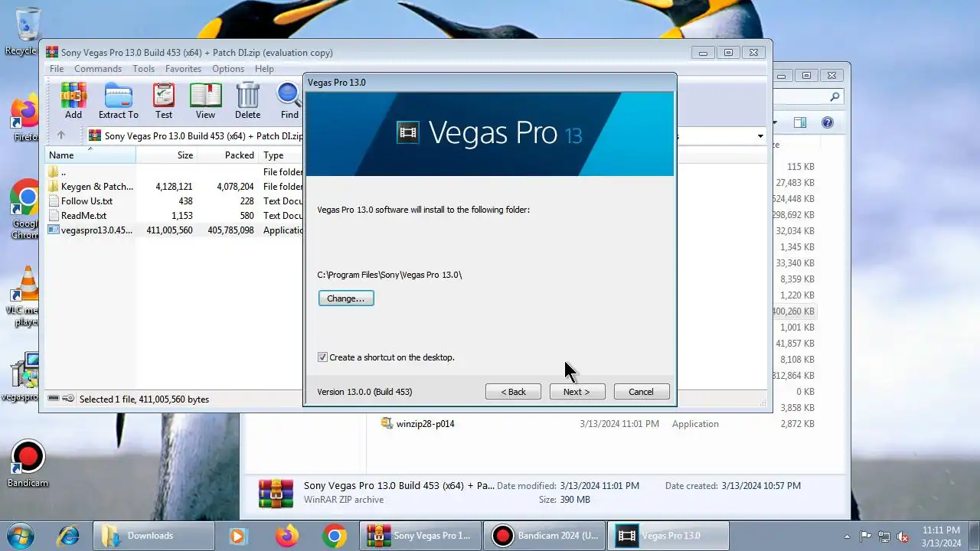Open the Options menu in WinRAR
Screen dimensions: 980x551
(x=228, y=69)
